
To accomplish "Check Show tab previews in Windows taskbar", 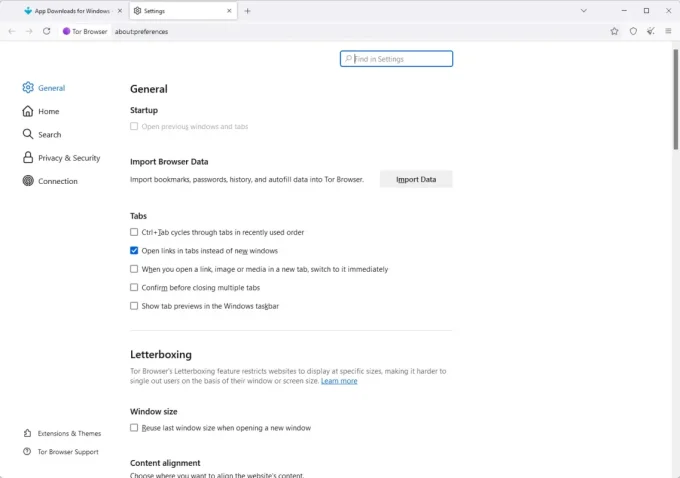I will (134, 306).
